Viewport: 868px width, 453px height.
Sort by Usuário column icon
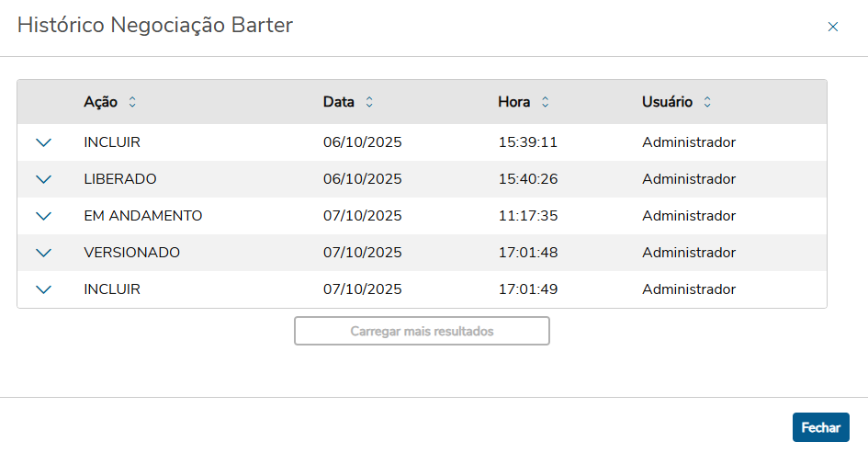(707, 102)
